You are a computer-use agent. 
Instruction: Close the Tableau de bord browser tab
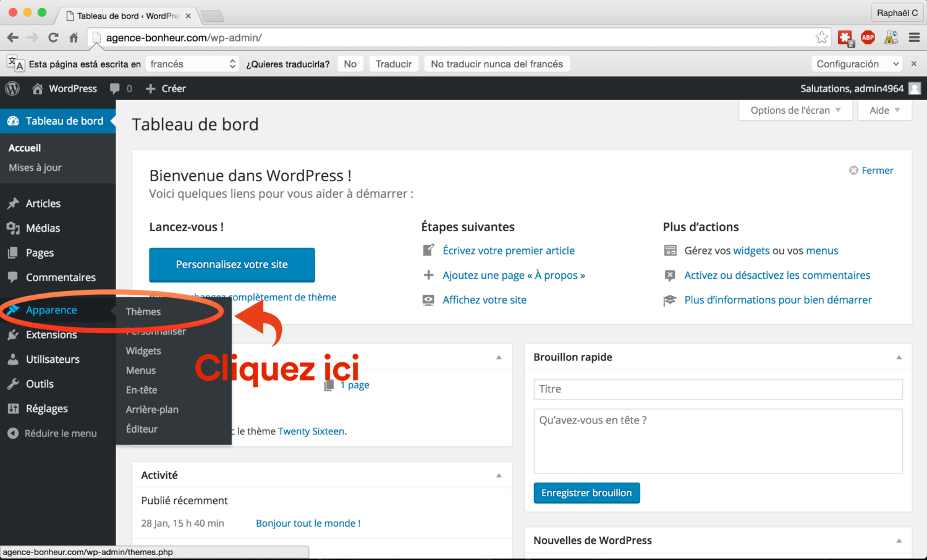coord(188,16)
